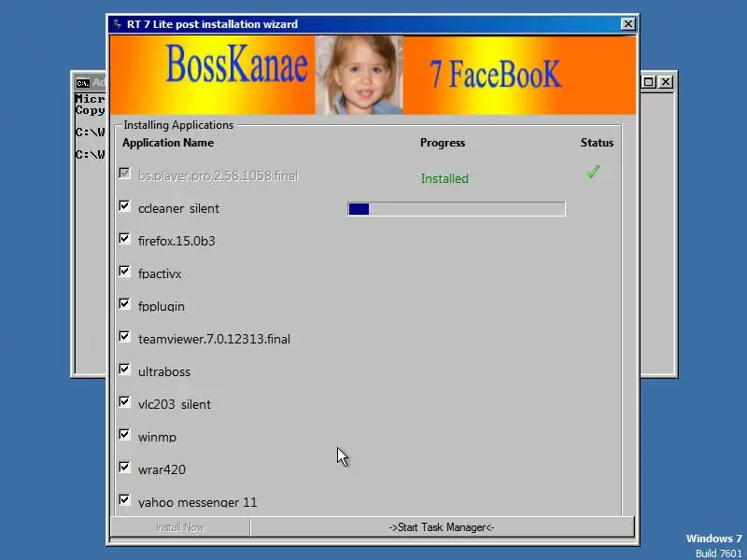Click the Installing Applications group label
The height and width of the screenshot is (560, 747).
(178, 125)
